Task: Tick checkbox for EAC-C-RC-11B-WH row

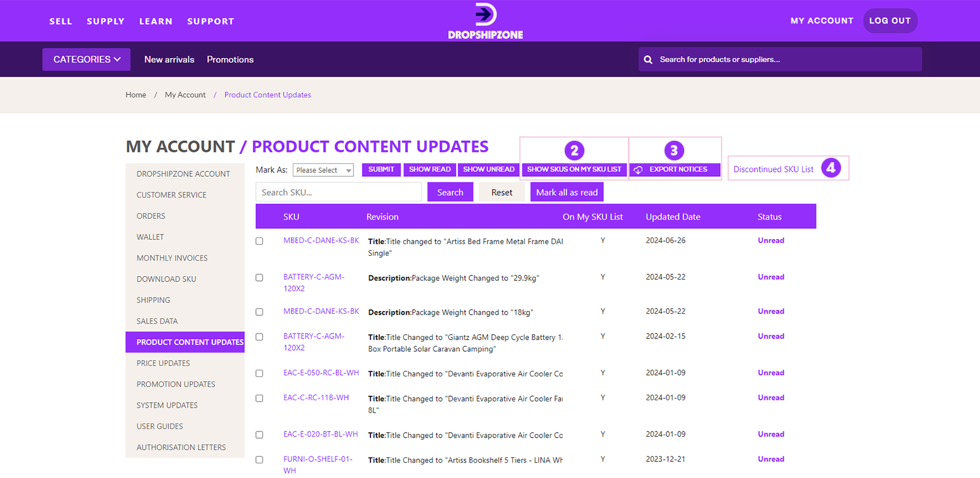Action: pos(259,398)
